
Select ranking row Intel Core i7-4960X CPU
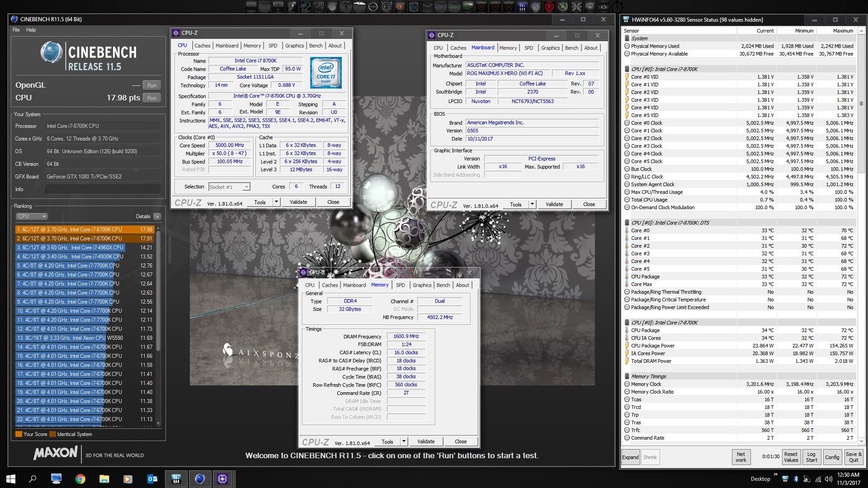click(85, 248)
